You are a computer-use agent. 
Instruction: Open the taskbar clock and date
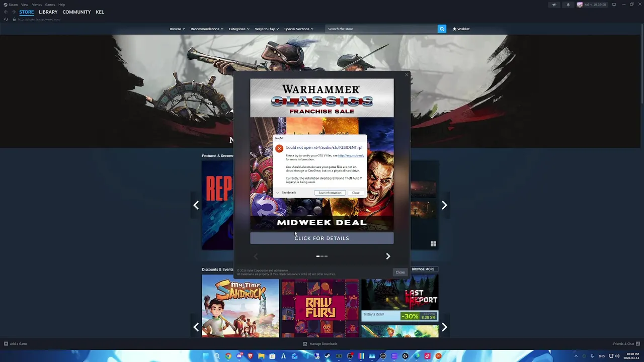click(x=632, y=356)
